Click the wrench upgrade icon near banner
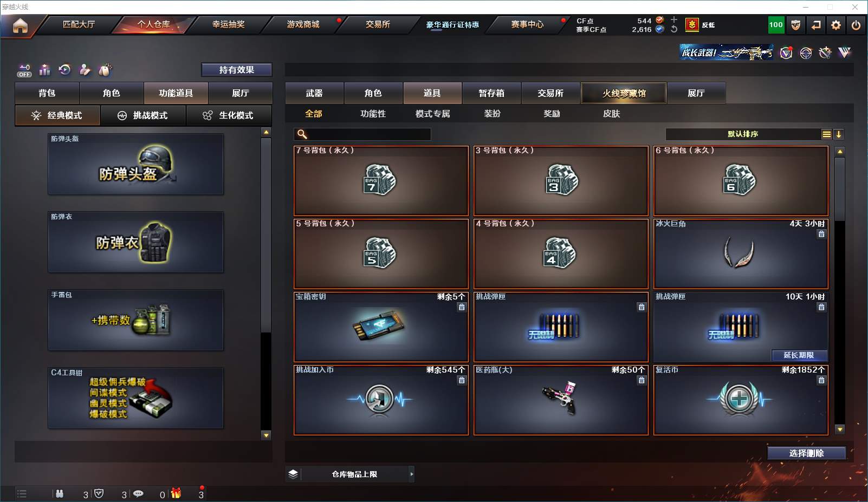868x502 pixels. tap(825, 53)
